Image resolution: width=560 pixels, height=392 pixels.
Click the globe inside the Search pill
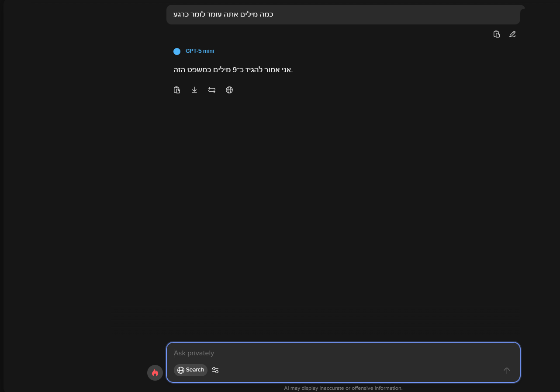click(x=181, y=370)
